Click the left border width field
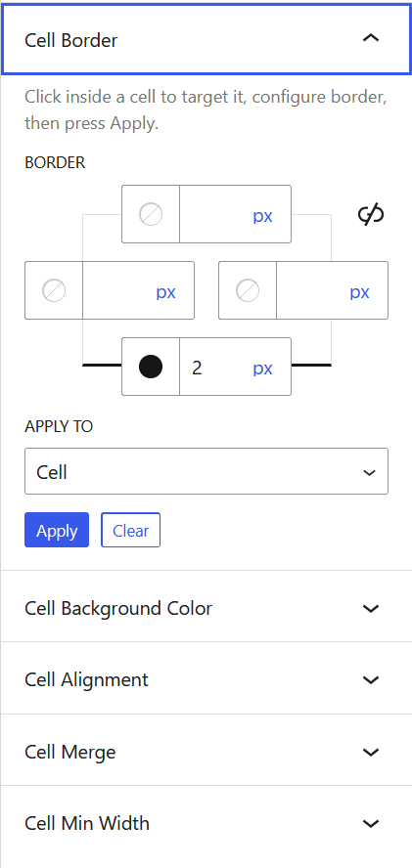Screen dimensions: 412x868 116,290
